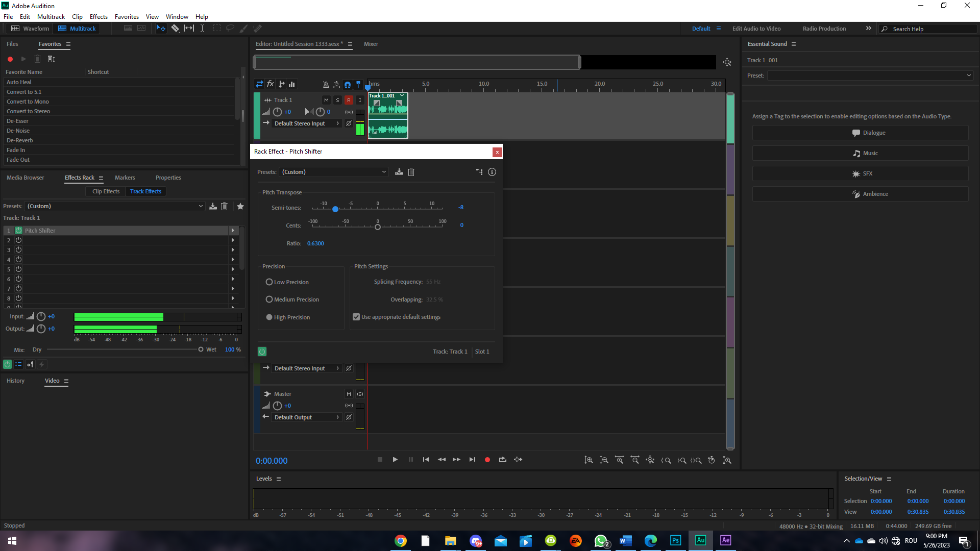Viewport: 980px width, 551px height.
Task: Select Medium Precision radio button
Action: tap(269, 299)
